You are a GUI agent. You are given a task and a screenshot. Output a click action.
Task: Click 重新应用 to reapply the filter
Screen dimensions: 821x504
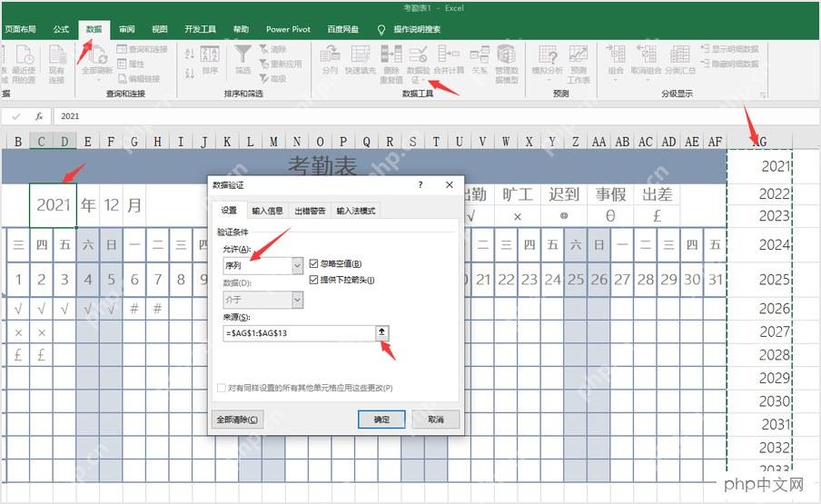(x=281, y=64)
